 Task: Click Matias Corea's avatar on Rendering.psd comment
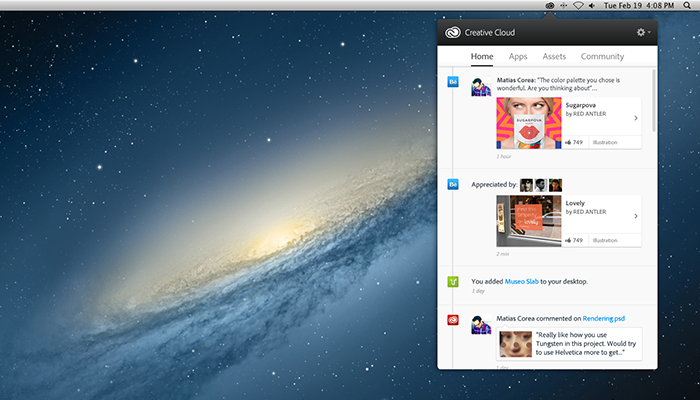tap(481, 325)
